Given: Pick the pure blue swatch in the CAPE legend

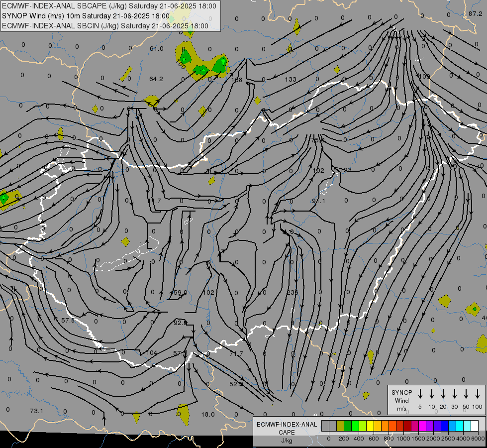Looking at the screenshot, I should tap(445, 426).
